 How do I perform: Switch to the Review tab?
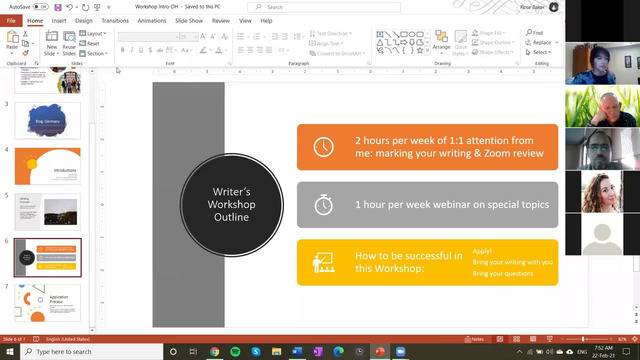tap(221, 20)
